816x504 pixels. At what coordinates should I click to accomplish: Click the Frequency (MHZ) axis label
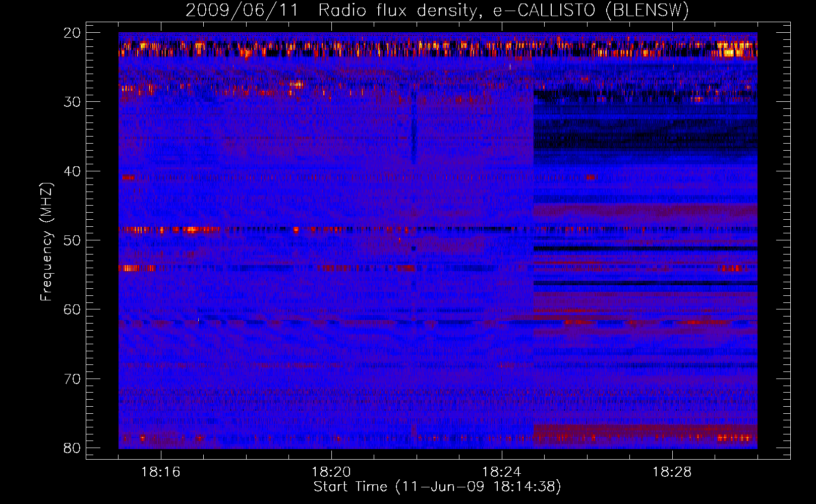click(46, 242)
